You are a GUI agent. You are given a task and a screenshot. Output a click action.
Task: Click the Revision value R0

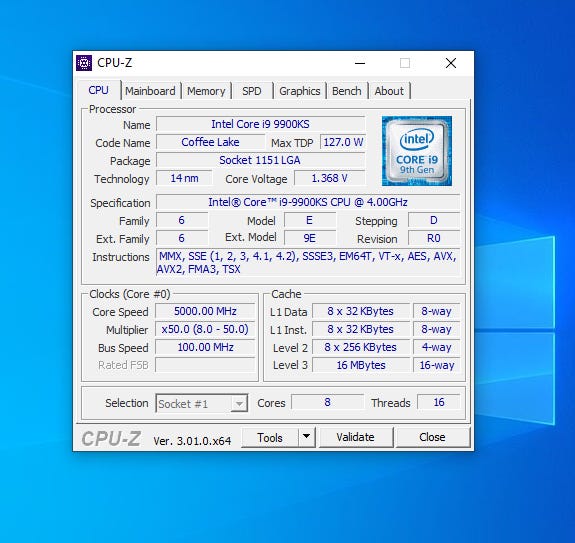pos(434,238)
